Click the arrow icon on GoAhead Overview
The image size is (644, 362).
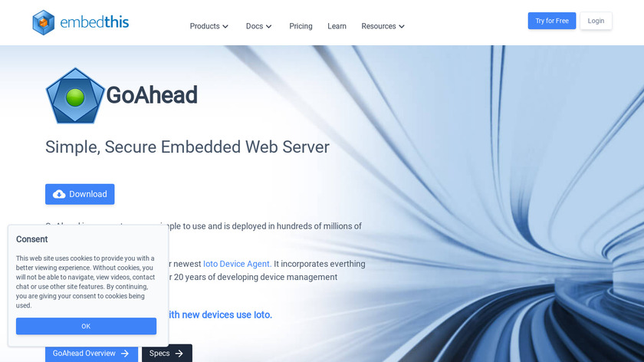tap(125, 354)
